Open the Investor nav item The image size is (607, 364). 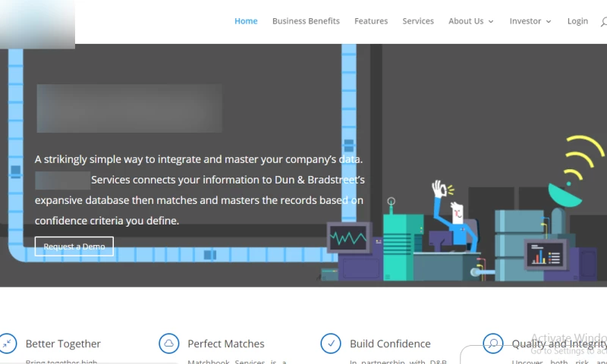coord(525,21)
